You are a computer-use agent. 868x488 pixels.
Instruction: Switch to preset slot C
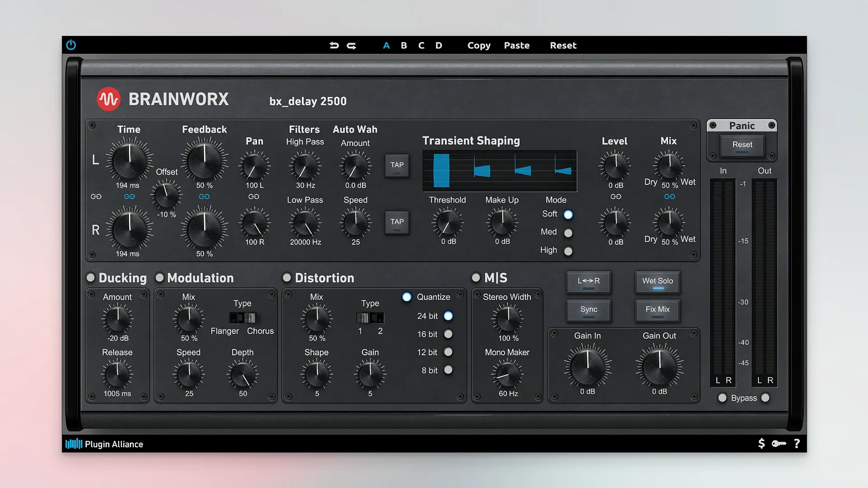tap(421, 45)
